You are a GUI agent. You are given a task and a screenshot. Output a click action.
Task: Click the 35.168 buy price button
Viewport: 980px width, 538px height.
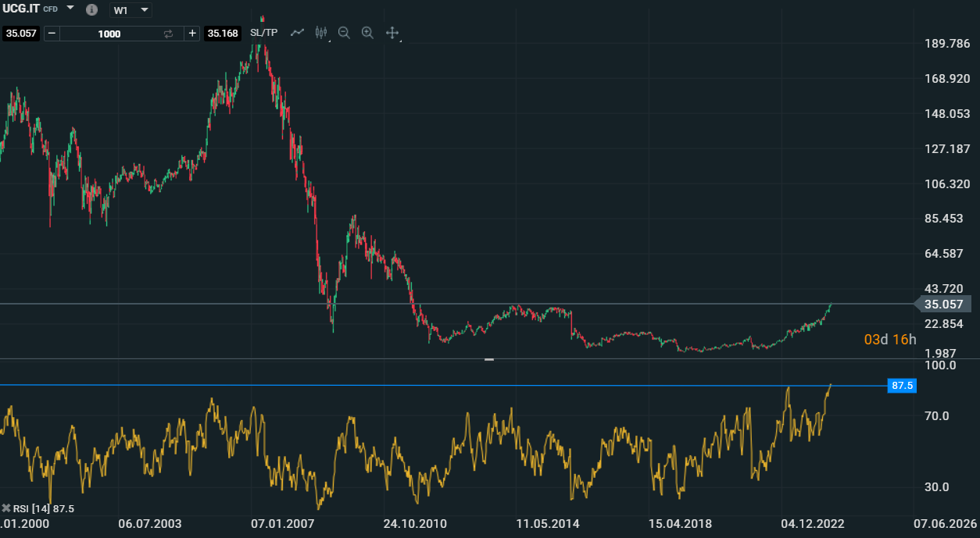pos(222,34)
